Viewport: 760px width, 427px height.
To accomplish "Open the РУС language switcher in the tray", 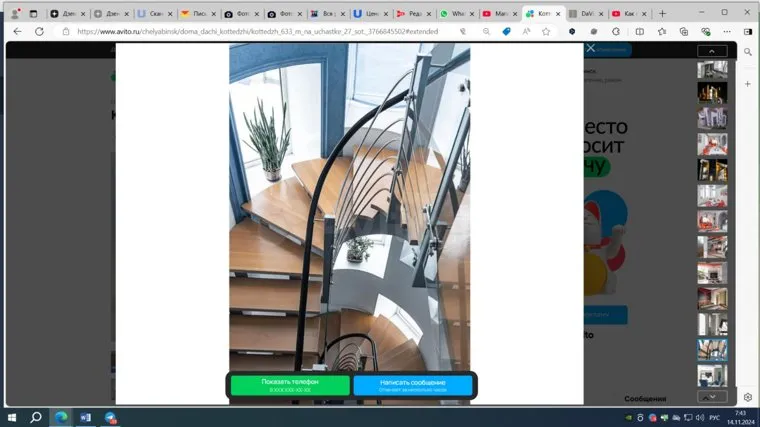I will [712, 417].
